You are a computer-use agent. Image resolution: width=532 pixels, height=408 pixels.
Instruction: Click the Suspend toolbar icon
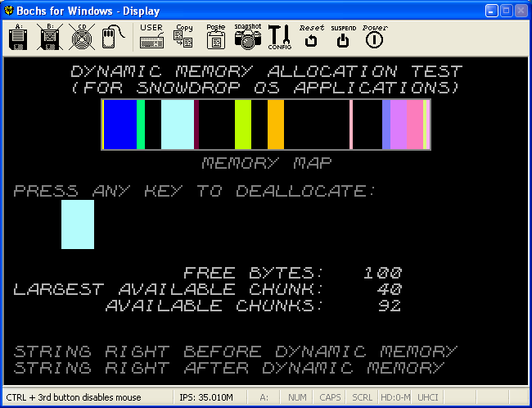click(x=344, y=37)
